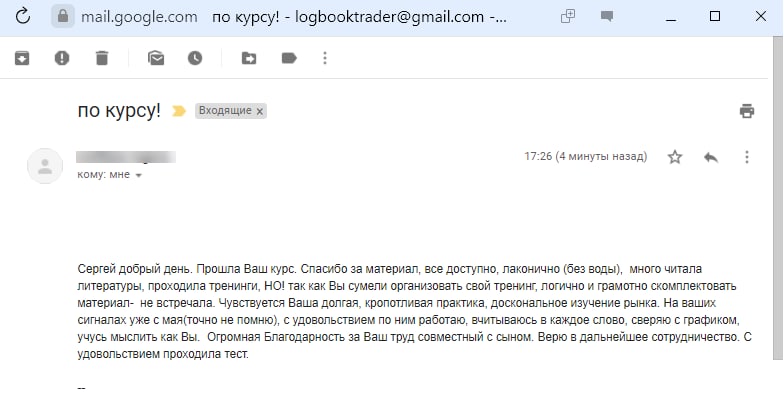Click the vertical scrollbar on the right
This screenshot has height=395, width=784.
point(776,200)
